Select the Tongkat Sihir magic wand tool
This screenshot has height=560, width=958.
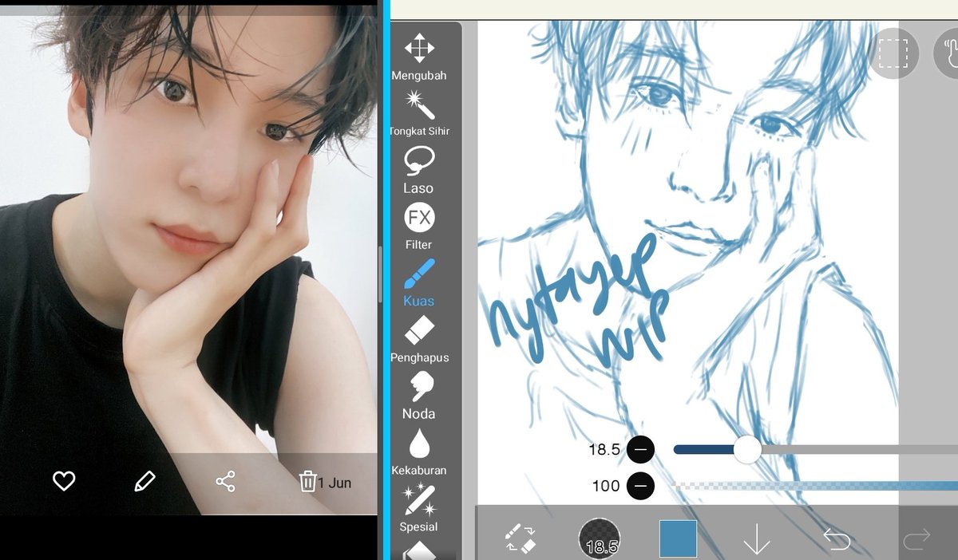pos(419,112)
